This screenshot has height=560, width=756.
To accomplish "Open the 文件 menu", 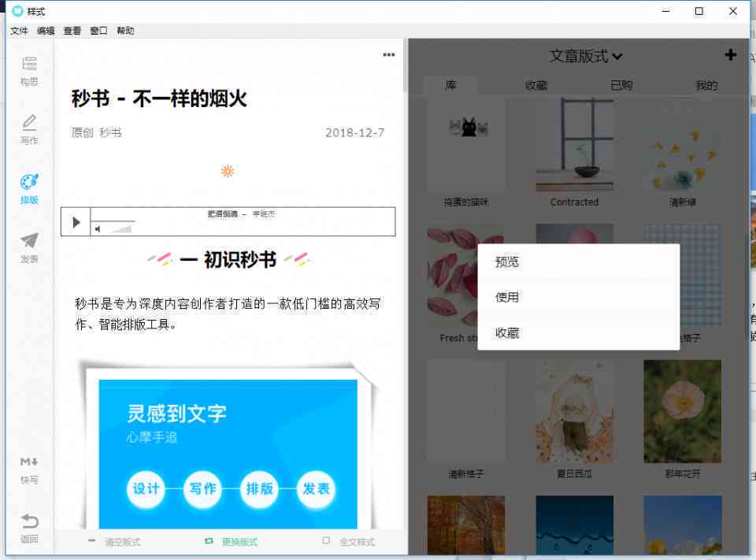I will pyautogui.click(x=19, y=31).
